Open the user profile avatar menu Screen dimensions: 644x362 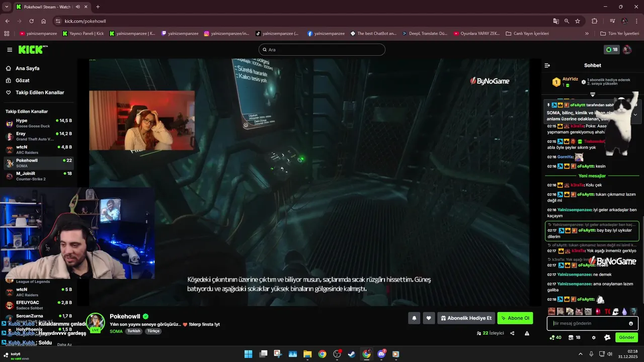click(627, 50)
